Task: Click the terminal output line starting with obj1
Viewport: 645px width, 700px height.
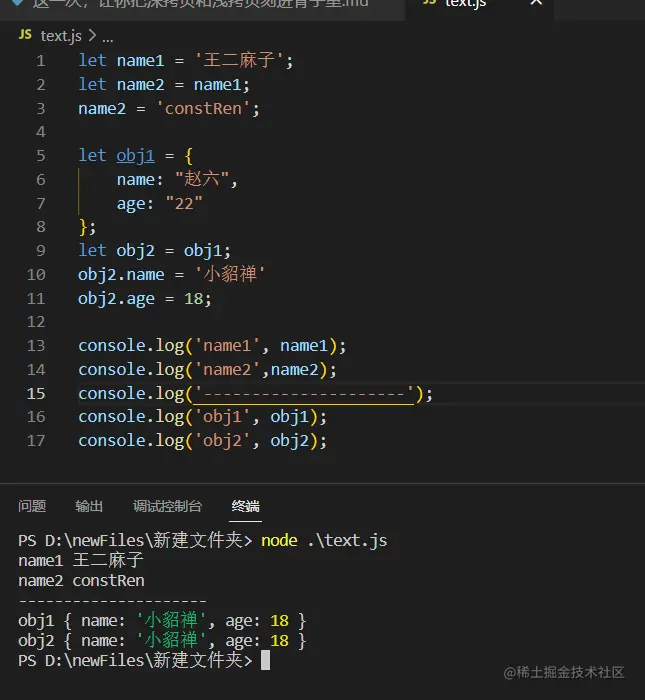Action: (162, 621)
